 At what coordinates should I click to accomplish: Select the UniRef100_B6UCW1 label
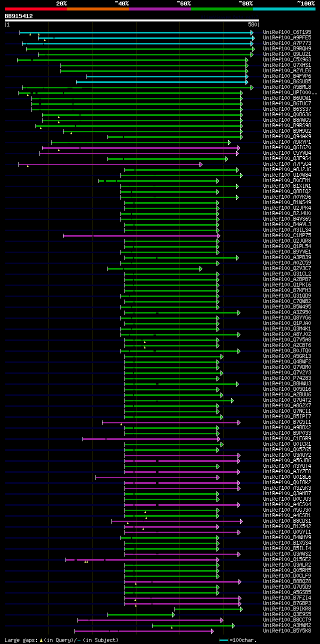coord(287,98)
